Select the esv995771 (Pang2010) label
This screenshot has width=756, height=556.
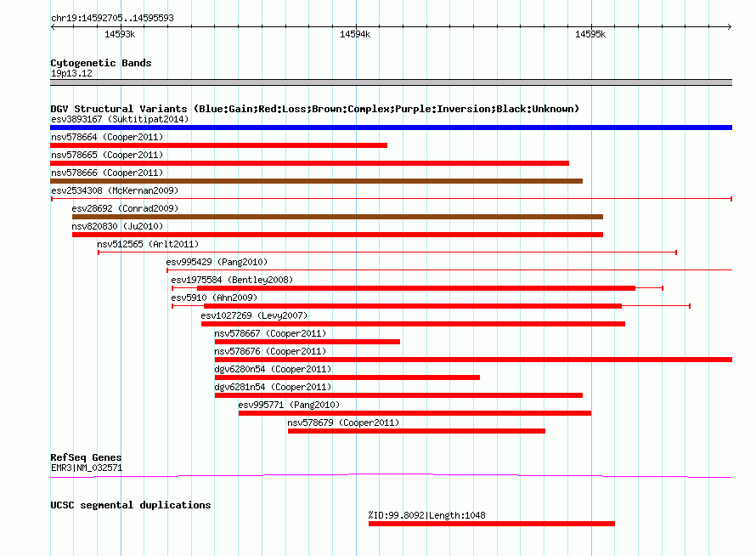point(289,405)
